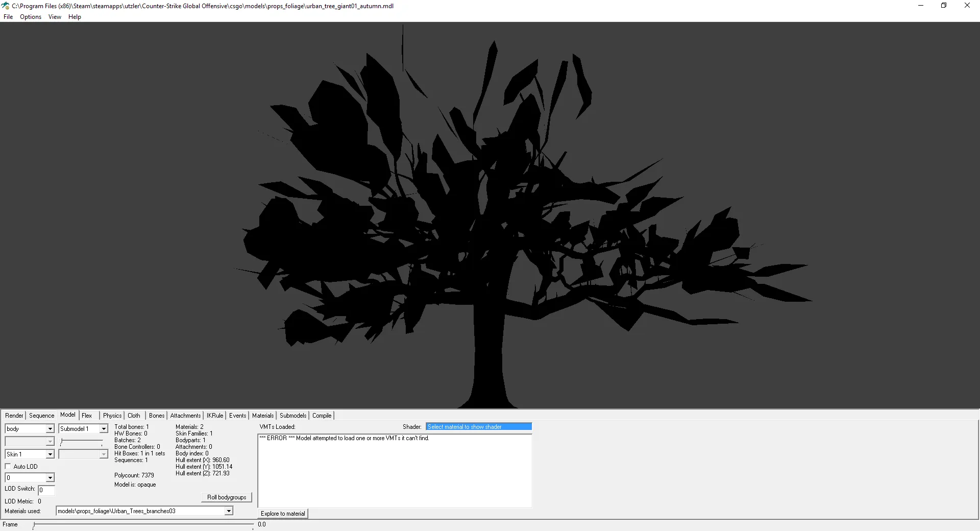Open the body bodygroup dropdown

coord(30,429)
